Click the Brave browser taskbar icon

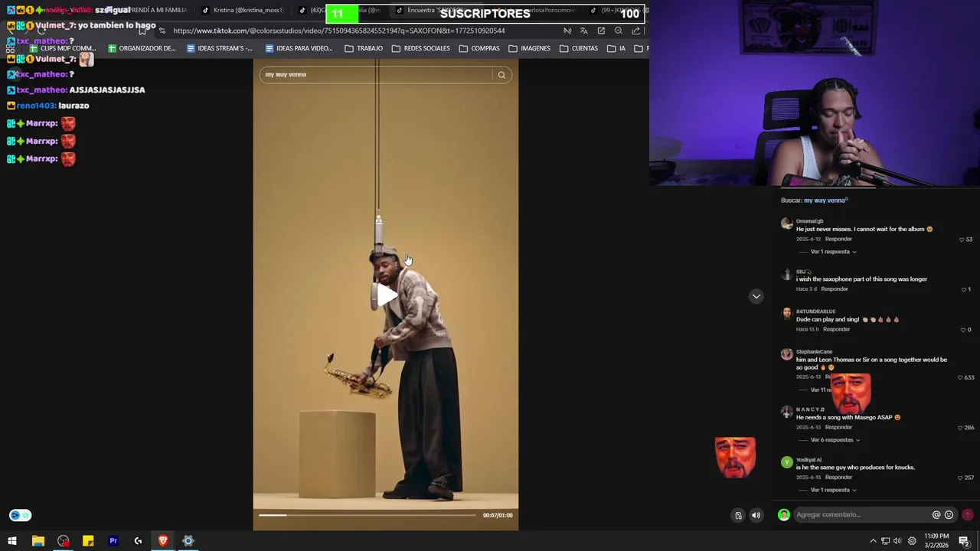pyautogui.click(x=163, y=541)
